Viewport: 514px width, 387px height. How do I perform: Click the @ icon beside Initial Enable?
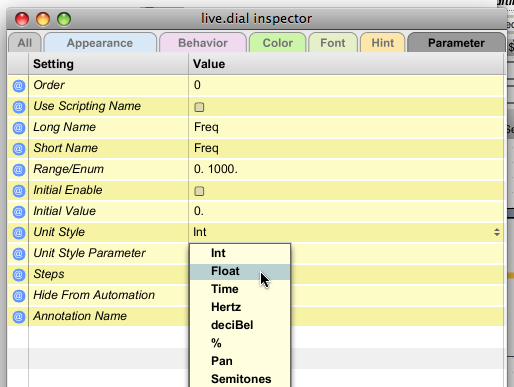(19, 191)
